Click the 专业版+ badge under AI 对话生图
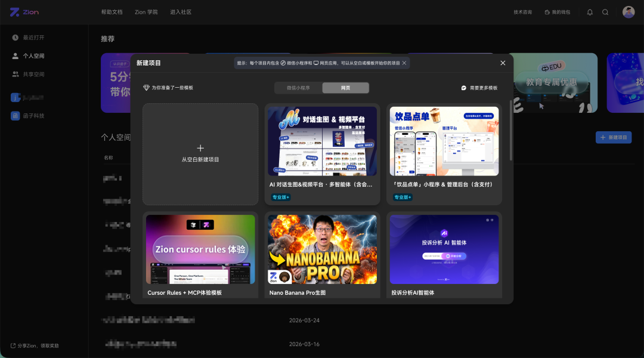 tap(281, 197)
